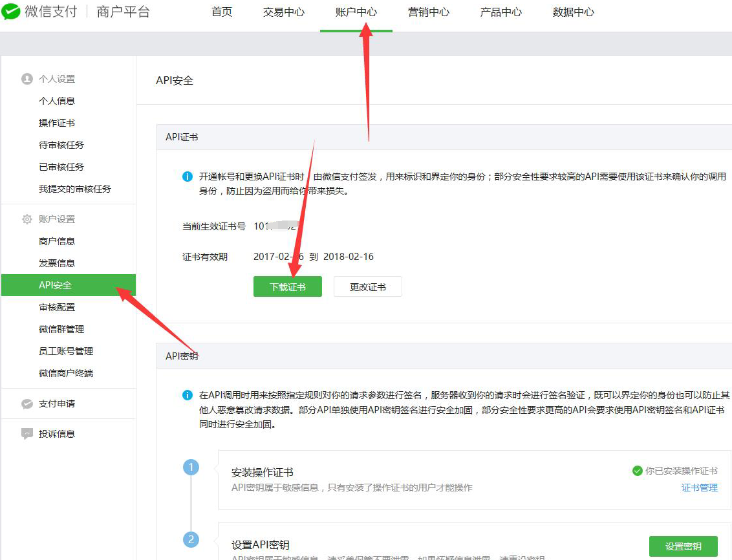Open 员工账号管理 in the sidebar
This screenshot has height=560, width=732.
point(66,351)
